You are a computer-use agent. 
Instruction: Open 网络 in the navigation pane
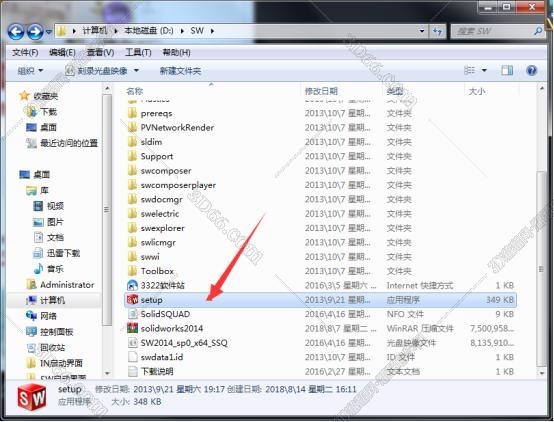tap(48, 316)
